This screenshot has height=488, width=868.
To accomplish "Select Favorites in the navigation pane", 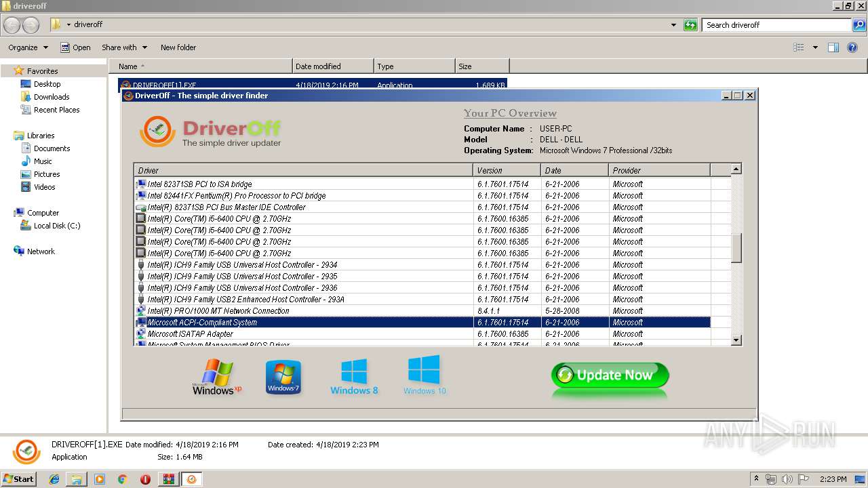I will click(x=42, y=71).
